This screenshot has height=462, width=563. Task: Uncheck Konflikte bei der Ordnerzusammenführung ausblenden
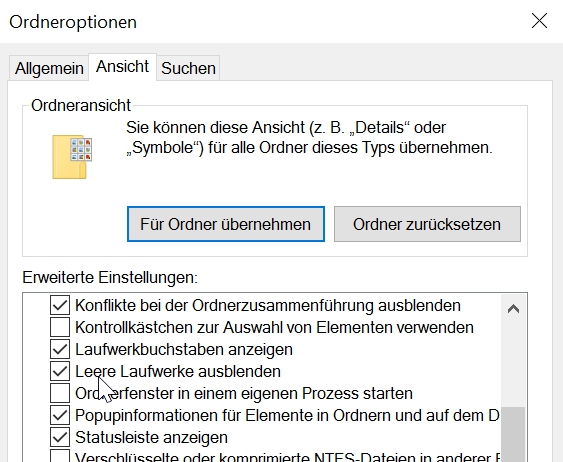(60, 305)
